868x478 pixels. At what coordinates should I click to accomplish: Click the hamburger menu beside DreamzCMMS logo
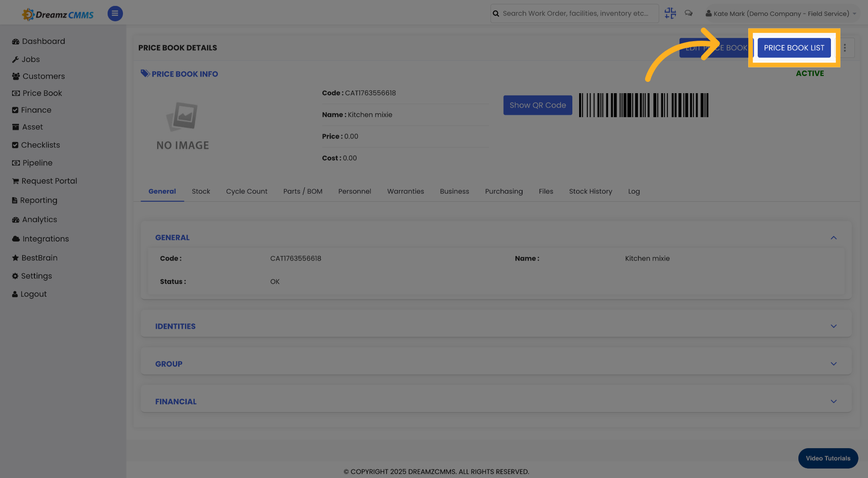[115, 13]
